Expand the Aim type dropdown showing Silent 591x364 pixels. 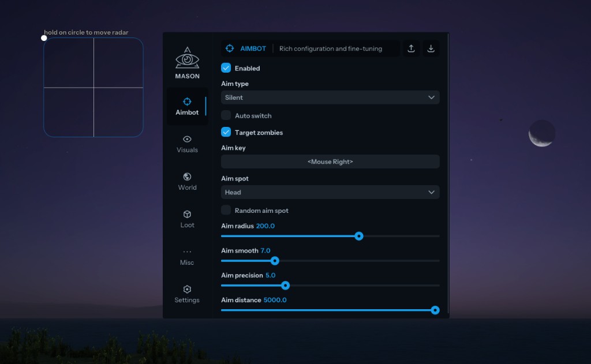click(330, 97)
